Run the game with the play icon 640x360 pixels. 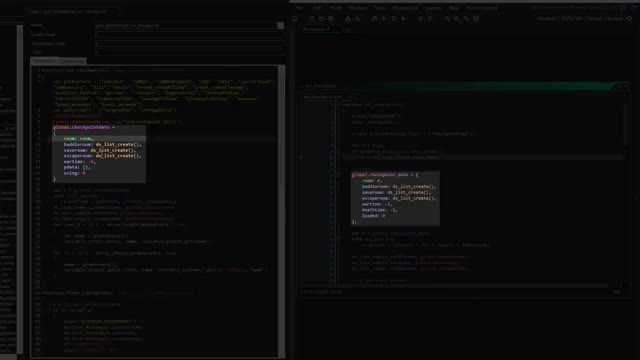coord(384,19)
